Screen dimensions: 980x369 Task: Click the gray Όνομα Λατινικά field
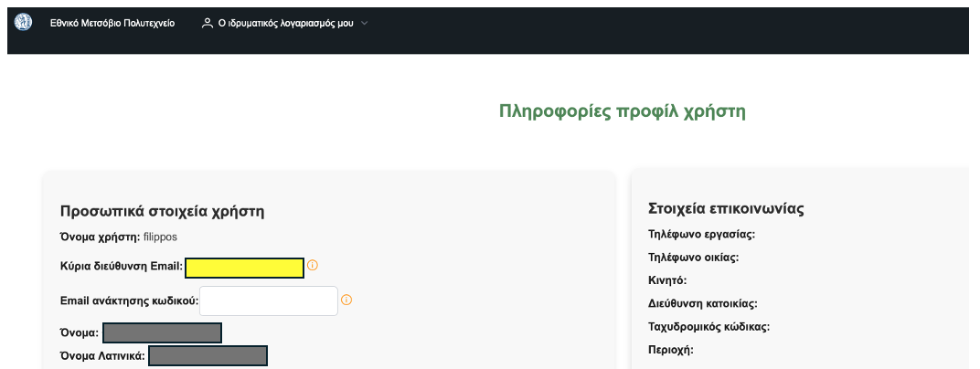[208, 355]
